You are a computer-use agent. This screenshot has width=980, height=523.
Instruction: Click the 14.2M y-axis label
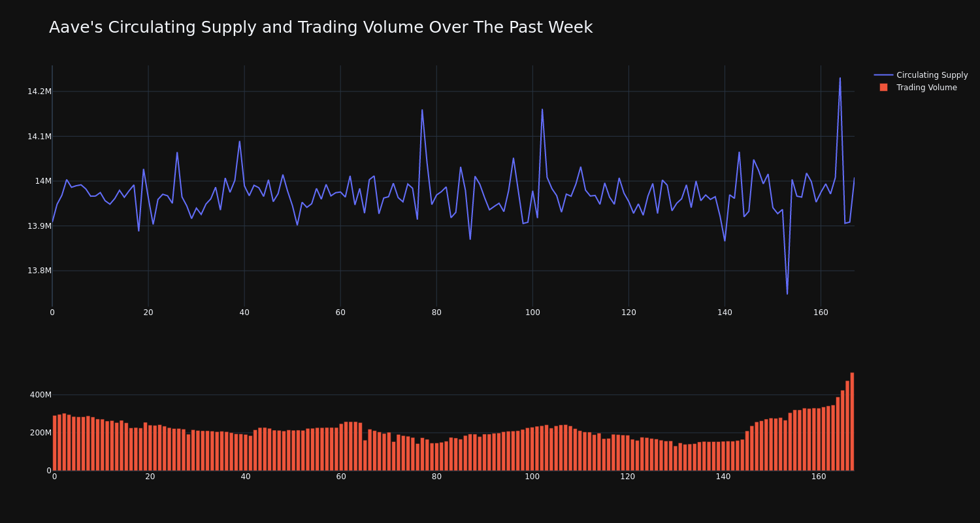coord(39,92)
